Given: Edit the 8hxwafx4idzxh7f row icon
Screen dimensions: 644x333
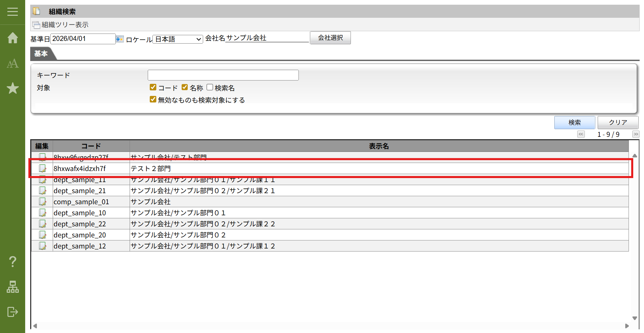Looking at the screenshot, I should tap(42, 168).
